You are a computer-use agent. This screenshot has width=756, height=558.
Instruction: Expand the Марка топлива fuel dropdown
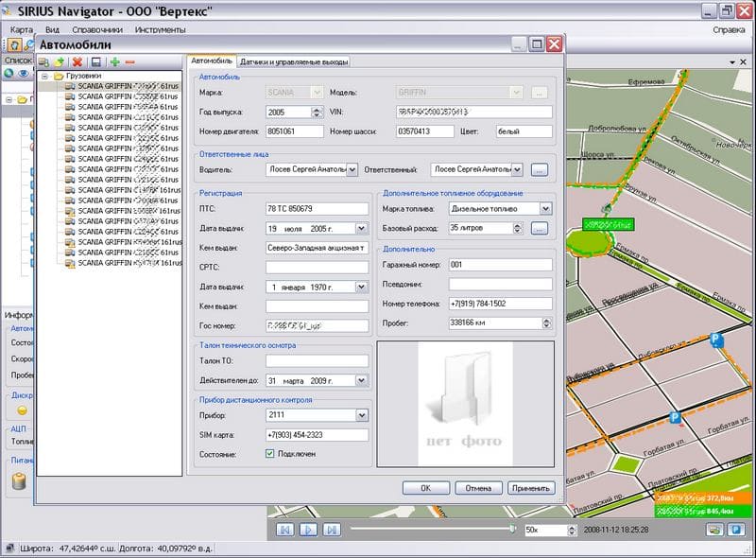point(545,209)
